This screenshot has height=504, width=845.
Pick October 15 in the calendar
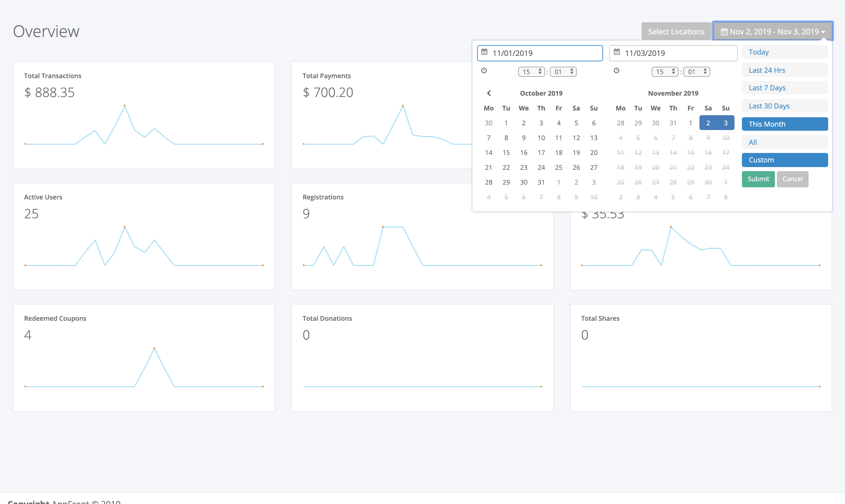click(x=506, y=153)
